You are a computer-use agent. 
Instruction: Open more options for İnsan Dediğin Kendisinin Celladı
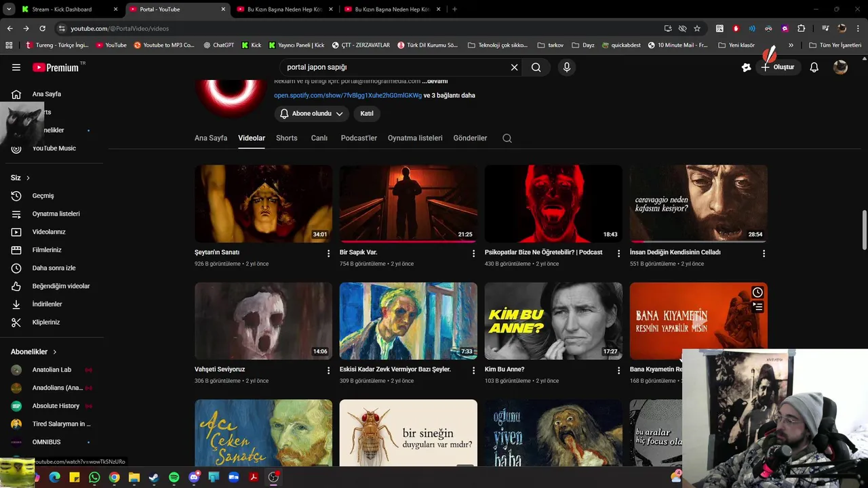[x=764, y=253]
